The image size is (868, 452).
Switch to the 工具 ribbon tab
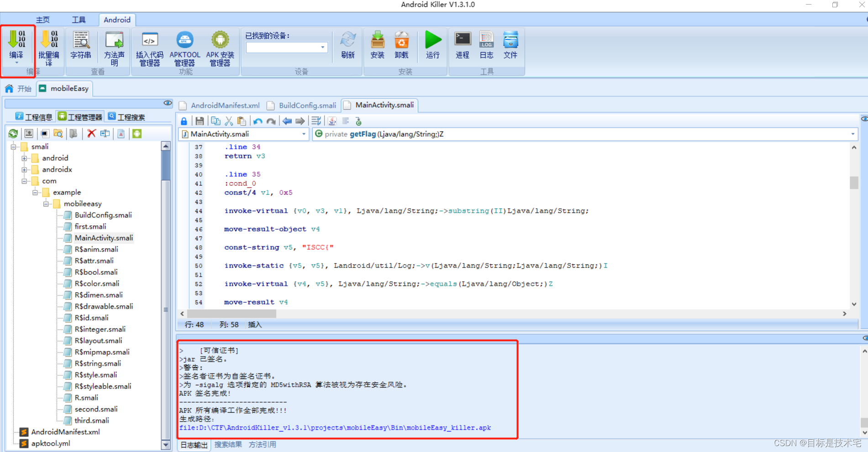coord(79,20)
